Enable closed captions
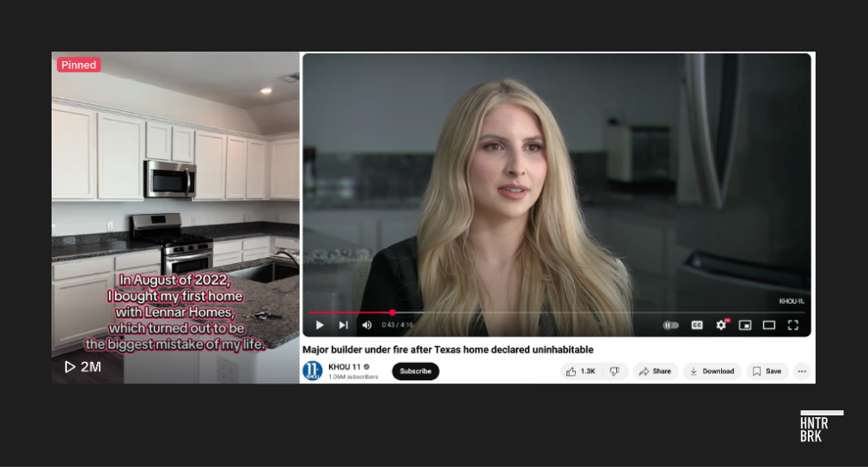This screenshot has width=868, height=467. [x=697, y=325]
